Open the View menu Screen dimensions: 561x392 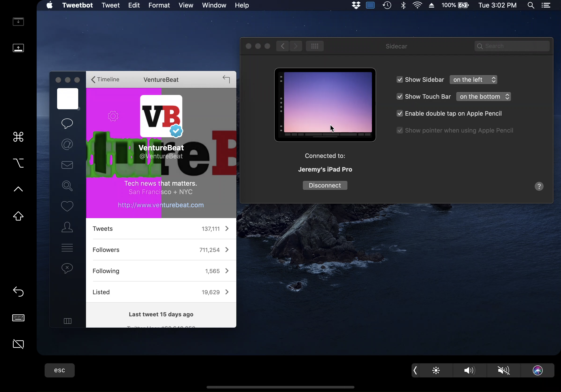coord(186,5)
